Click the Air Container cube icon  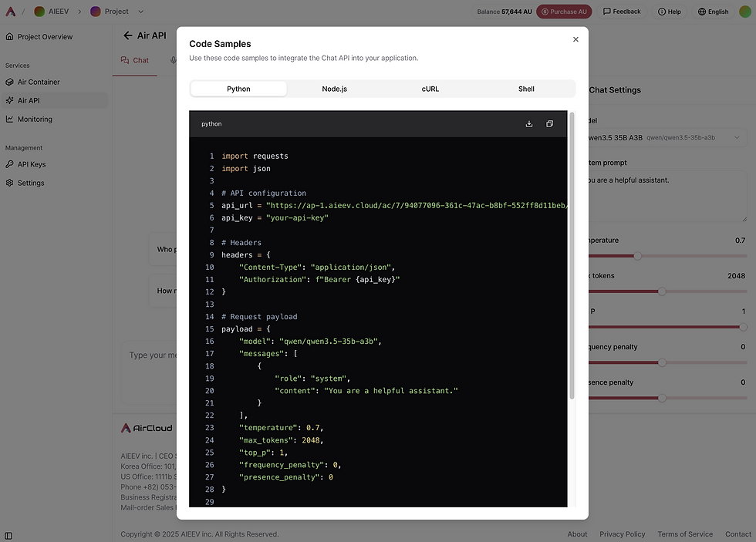point(9,82)
